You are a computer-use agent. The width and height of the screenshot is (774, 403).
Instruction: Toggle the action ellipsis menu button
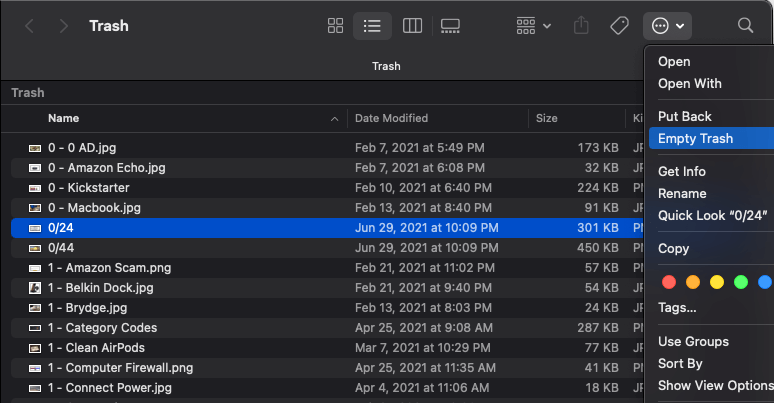pos(667,26)
